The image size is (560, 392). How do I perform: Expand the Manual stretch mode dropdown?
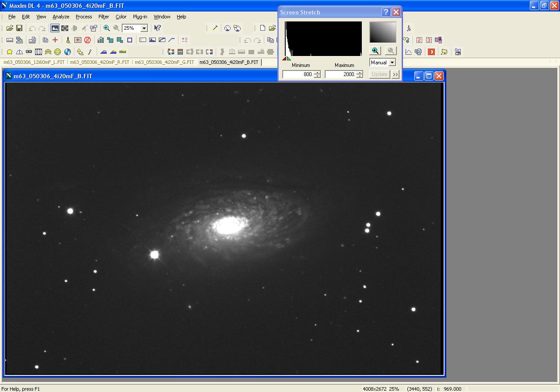[x=392, y=63]
